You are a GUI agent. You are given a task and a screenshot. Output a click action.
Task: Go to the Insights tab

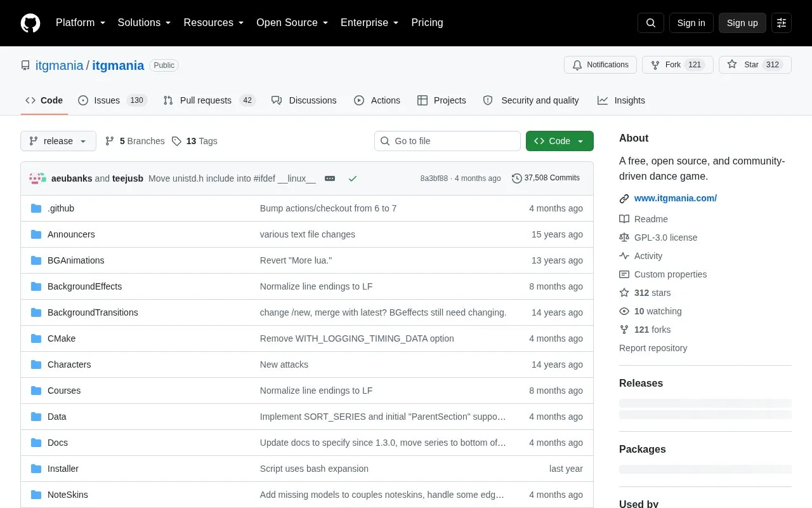tap(621, 100)
